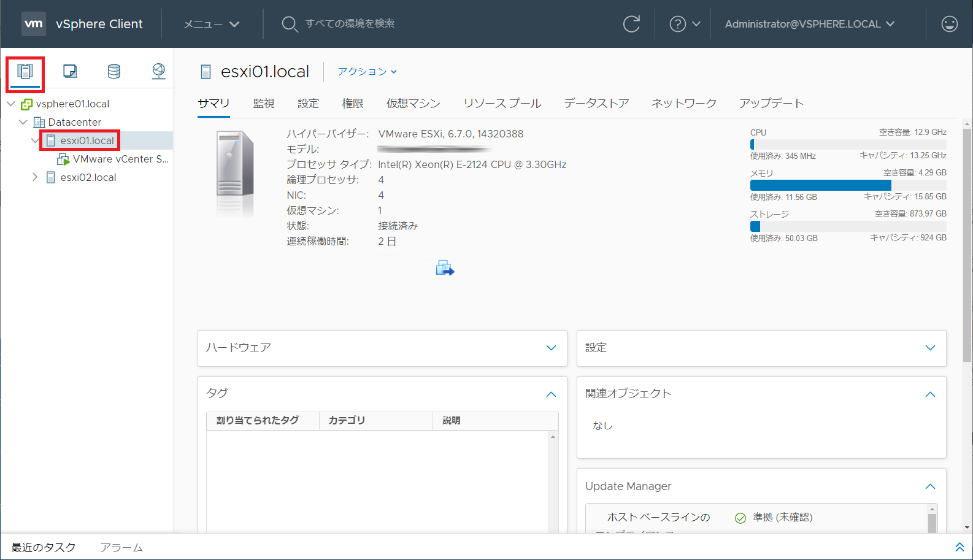
Task: Open the アラーム tab
Action: (x=121, y=547)
